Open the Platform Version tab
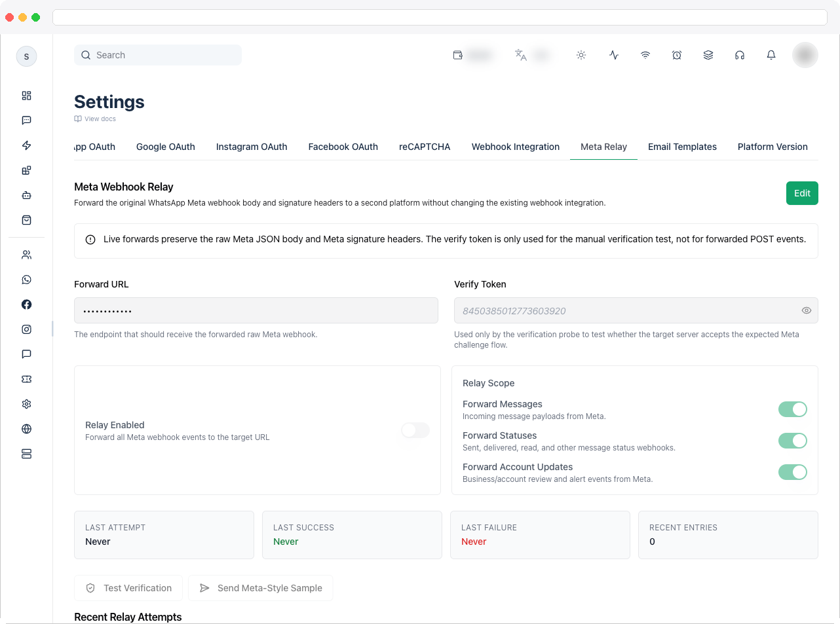 click(x=773, y=147)
